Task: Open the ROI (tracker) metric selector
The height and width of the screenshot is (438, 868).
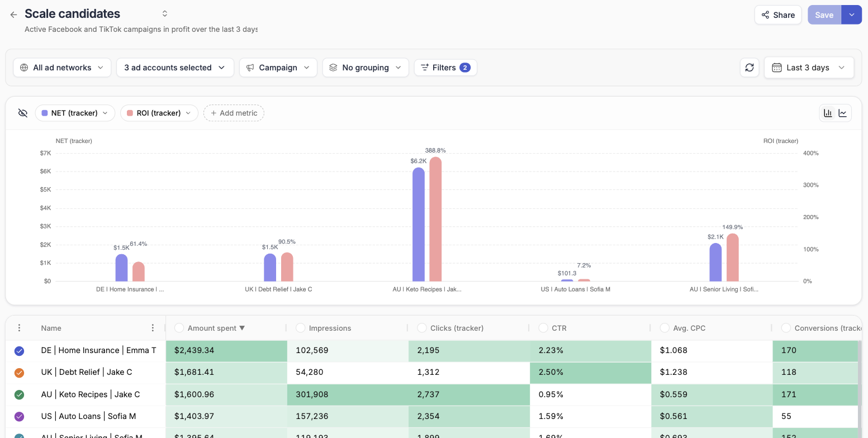Action: 159,113
